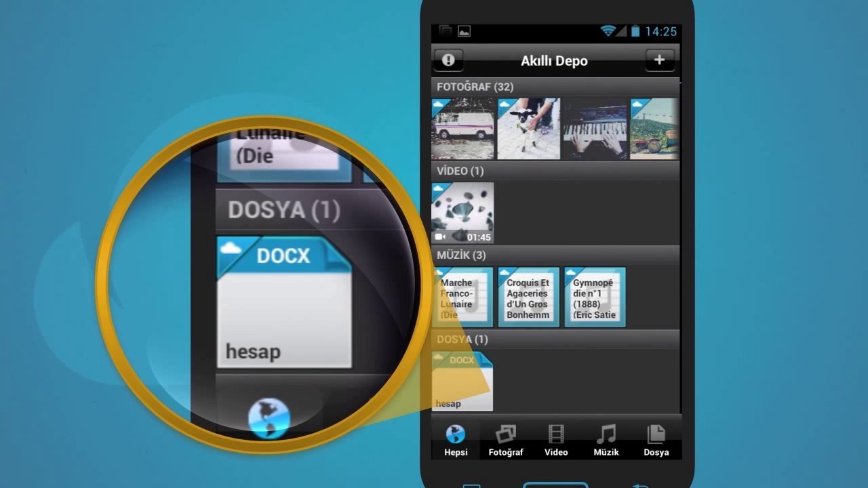Open the white van photo thumbnail

coord(463,129)
